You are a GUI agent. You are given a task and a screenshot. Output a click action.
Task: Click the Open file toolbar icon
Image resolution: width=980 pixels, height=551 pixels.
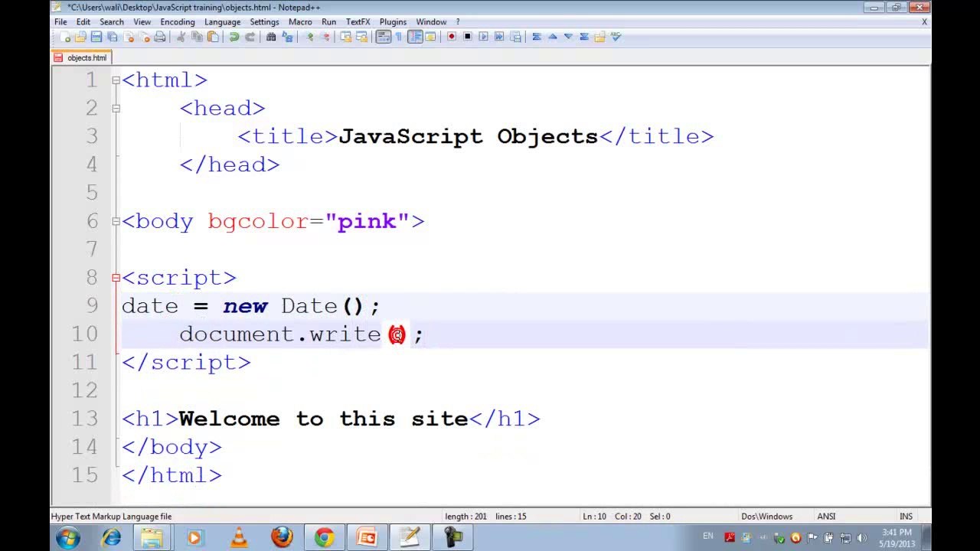point(80,37)
